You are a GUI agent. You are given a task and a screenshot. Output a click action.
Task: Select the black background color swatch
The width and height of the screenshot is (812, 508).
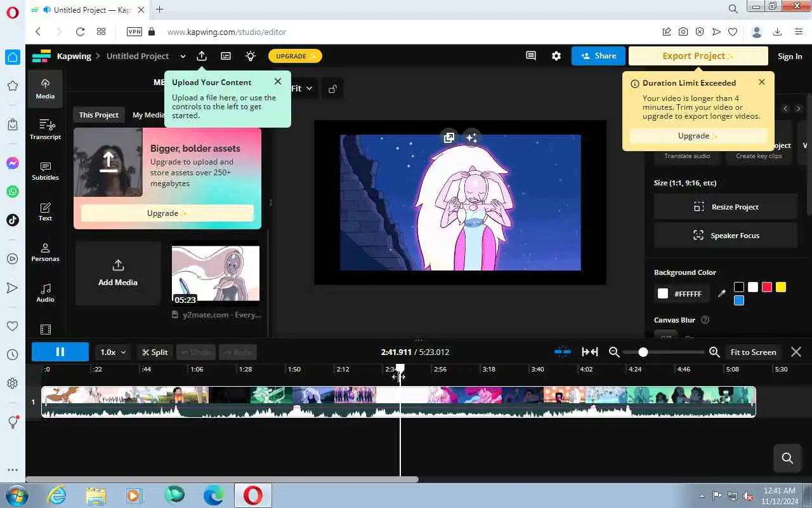tap(739, 287)
